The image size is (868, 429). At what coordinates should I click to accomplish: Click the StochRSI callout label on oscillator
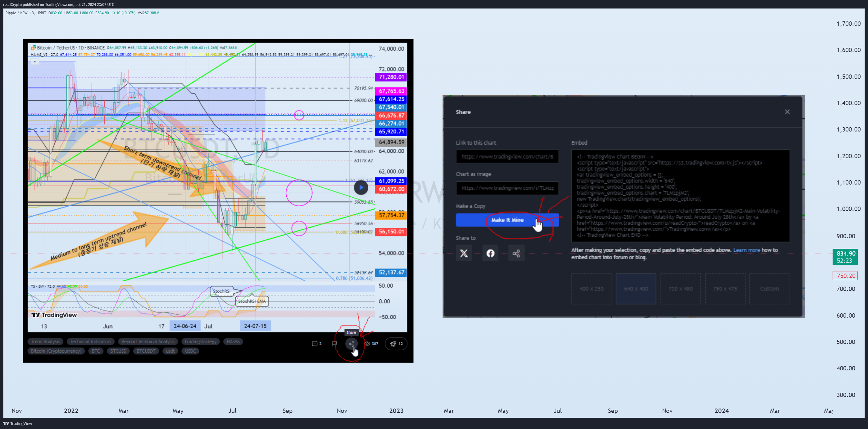coord(222,291)
